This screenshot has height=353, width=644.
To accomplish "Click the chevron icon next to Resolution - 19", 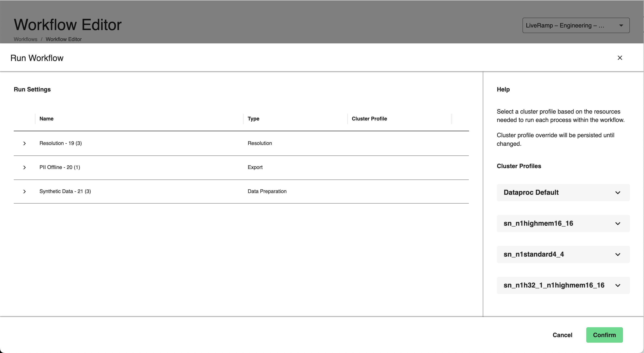I will tap(24, 143).
